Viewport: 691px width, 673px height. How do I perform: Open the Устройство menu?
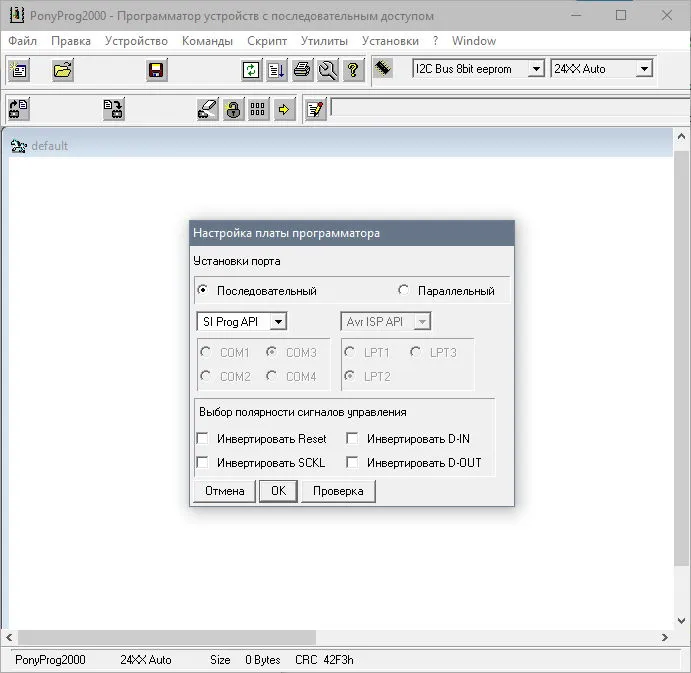click(136, 41)
